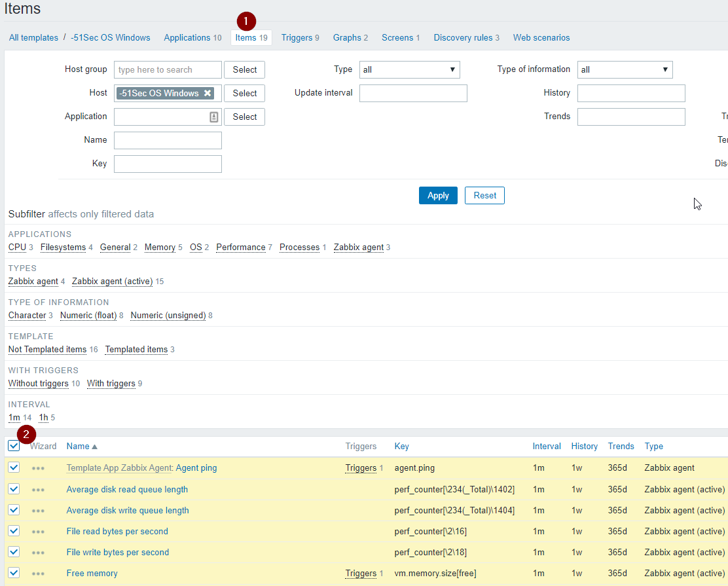Image resolution: width=728 pixels, height=586 pixels.
Task: Open the Type dropdown filter
Action: [x=410, y=69]
